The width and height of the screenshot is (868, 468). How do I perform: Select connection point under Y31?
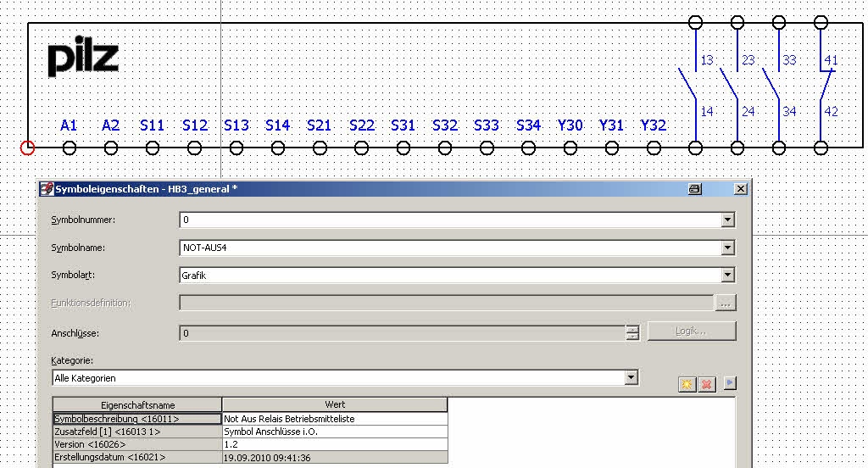(x=612, y=148)
